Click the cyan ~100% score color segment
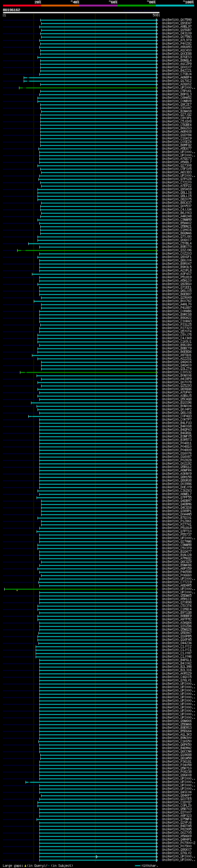The image size is (197, 868). pyautogui.click(x=175, y=6)
